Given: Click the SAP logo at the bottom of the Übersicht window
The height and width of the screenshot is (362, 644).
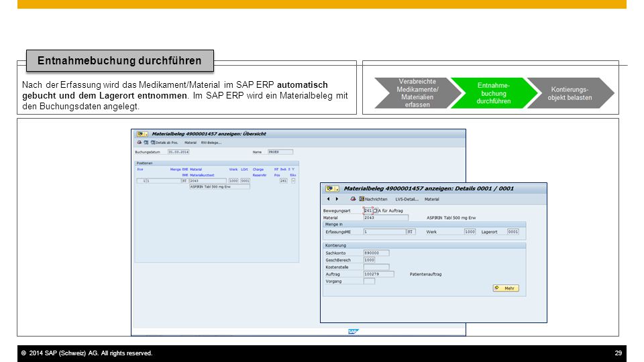Looking at the screenshot, I should 354,332.
